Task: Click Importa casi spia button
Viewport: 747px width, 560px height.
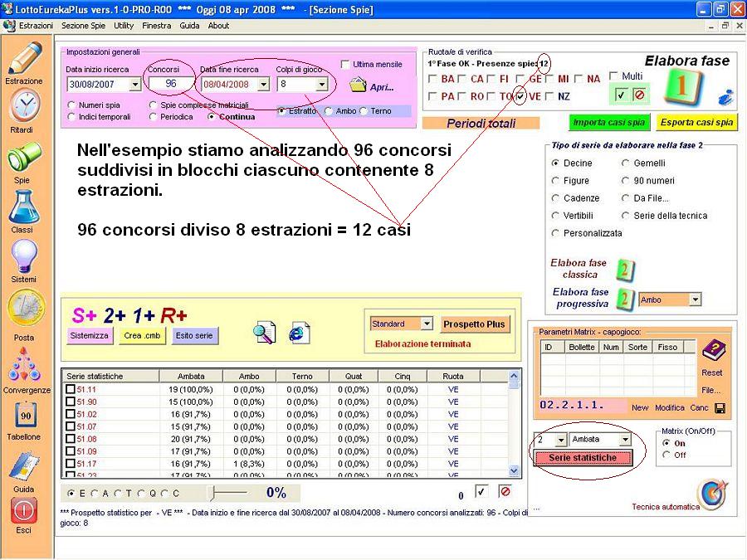Action: [x=609, y=123]
